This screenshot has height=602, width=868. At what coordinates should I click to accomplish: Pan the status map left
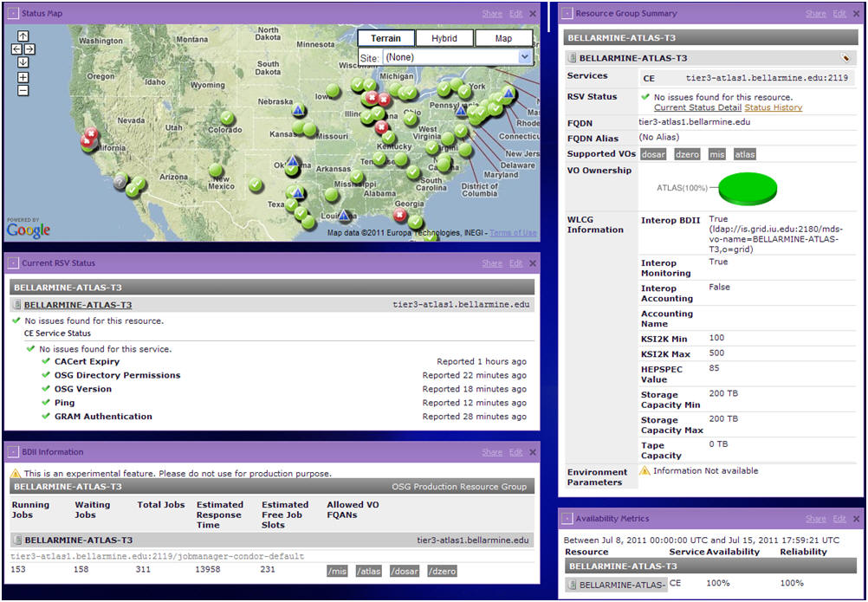(x=16, y=49)
